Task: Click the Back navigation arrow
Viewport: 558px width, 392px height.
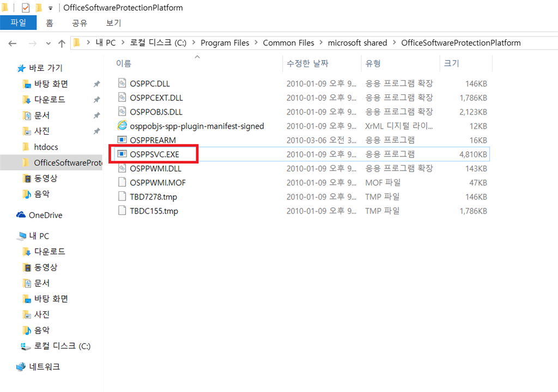Action: tap(13, 44)
